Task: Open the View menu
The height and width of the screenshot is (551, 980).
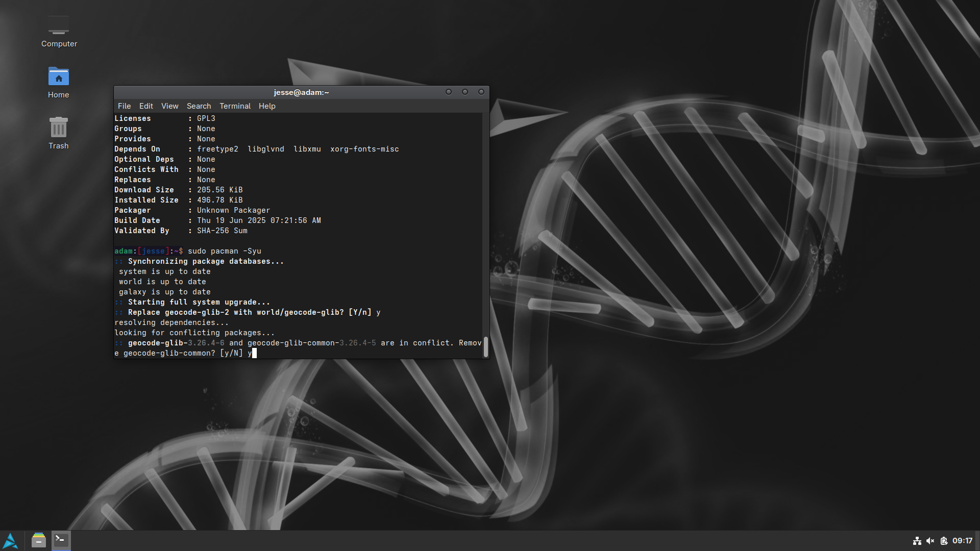Action: pos(170,106)
